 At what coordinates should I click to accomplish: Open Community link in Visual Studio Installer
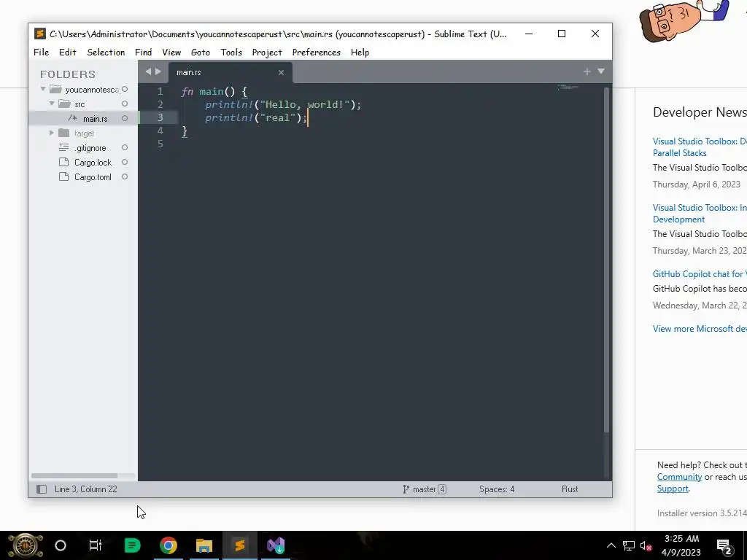pyautogui.click(x=679, y=477)
